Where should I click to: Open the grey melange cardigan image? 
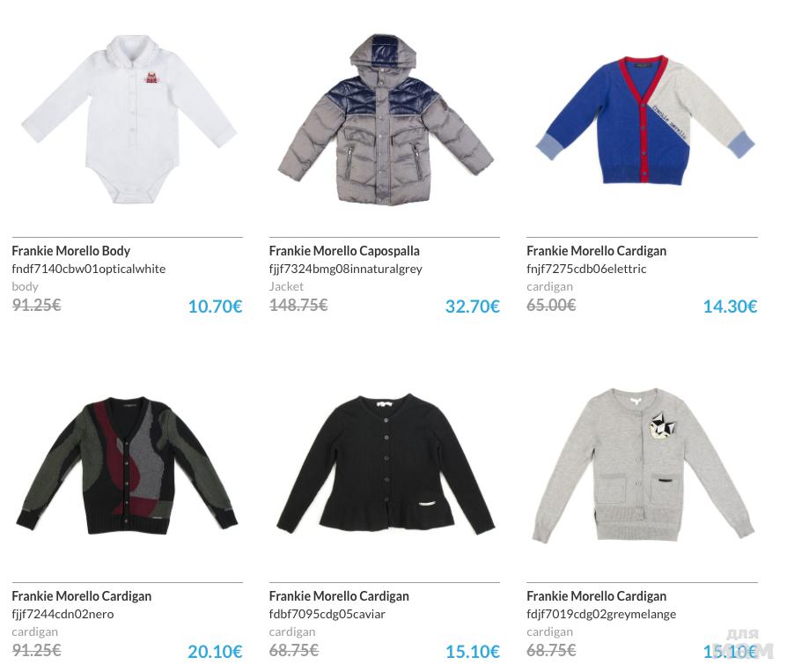point(643,465)
